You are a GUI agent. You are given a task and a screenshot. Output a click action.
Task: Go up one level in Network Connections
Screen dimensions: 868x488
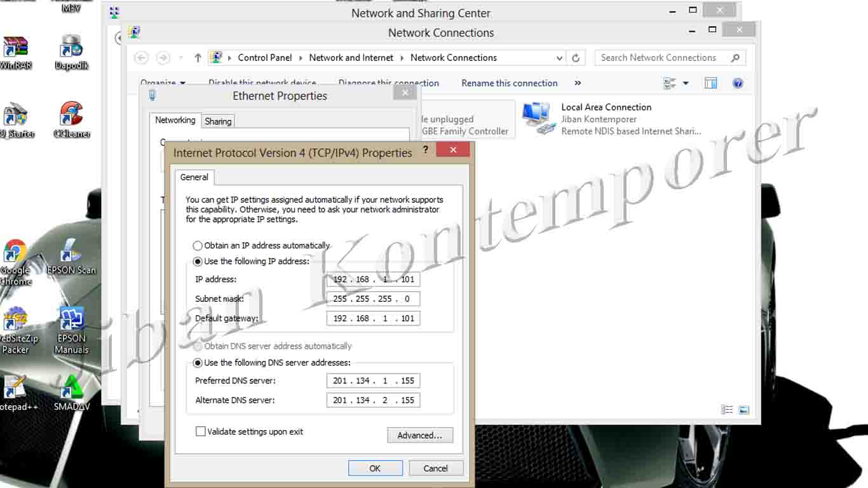(x=198, y=58)
